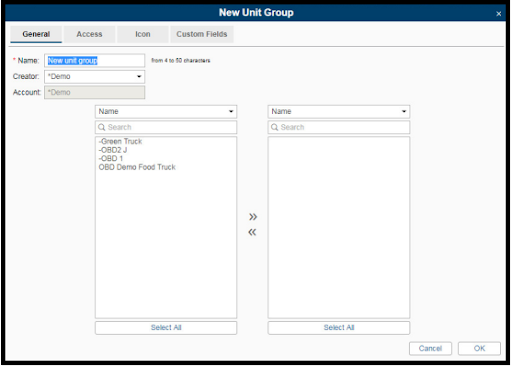Expand the right Name filter dropdown

pyautogui.click(x=339, y=112)
